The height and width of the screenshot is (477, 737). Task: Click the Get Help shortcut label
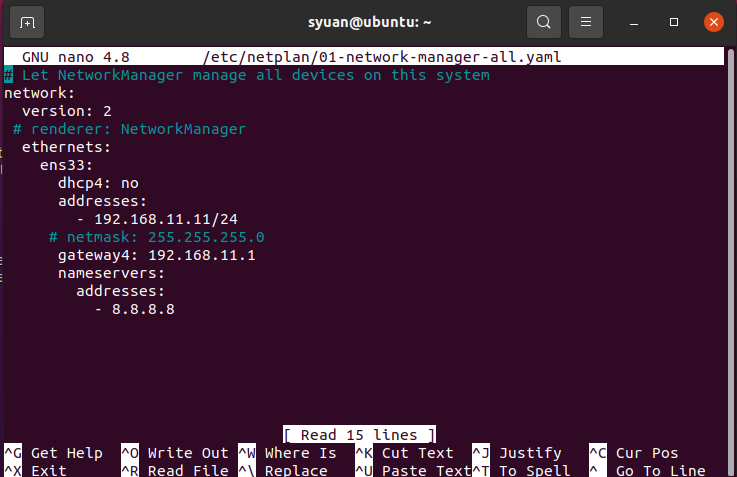pos(66,453)
